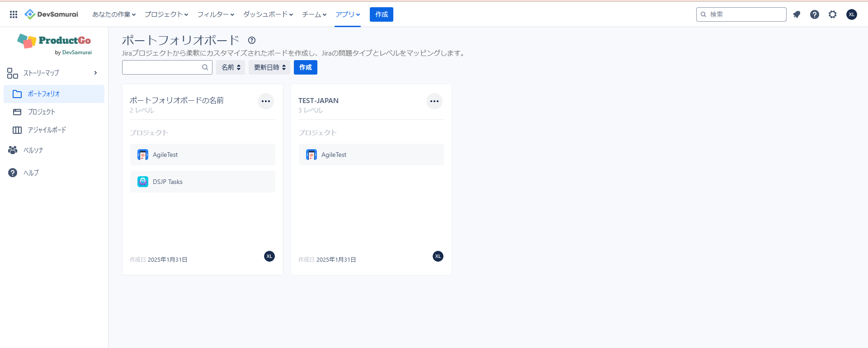This screenshot has height=348, width=868.
Task: Open the app switcher grid icon
Action: [14, 14]
